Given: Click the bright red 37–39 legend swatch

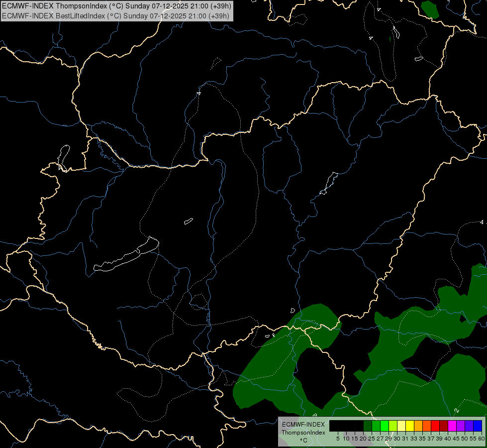Looking at the screenshot, I should tap(435, 426).
